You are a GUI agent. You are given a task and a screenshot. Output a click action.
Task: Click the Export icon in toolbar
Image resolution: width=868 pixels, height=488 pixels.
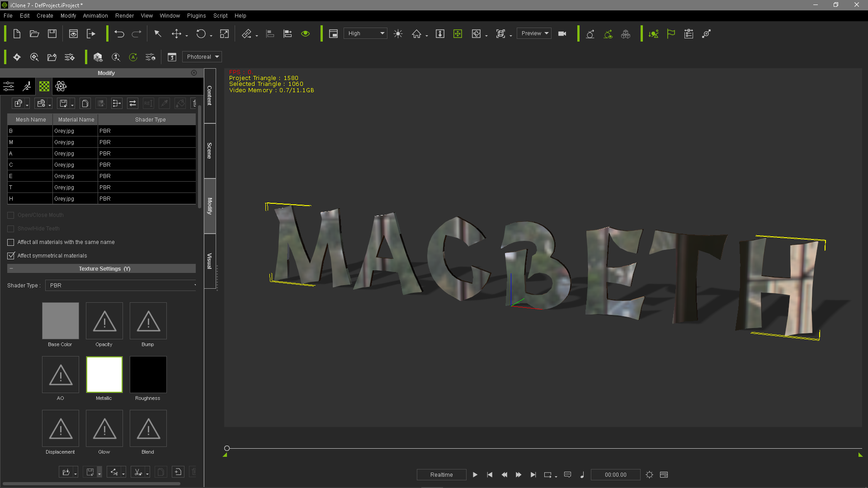(91, 33)
